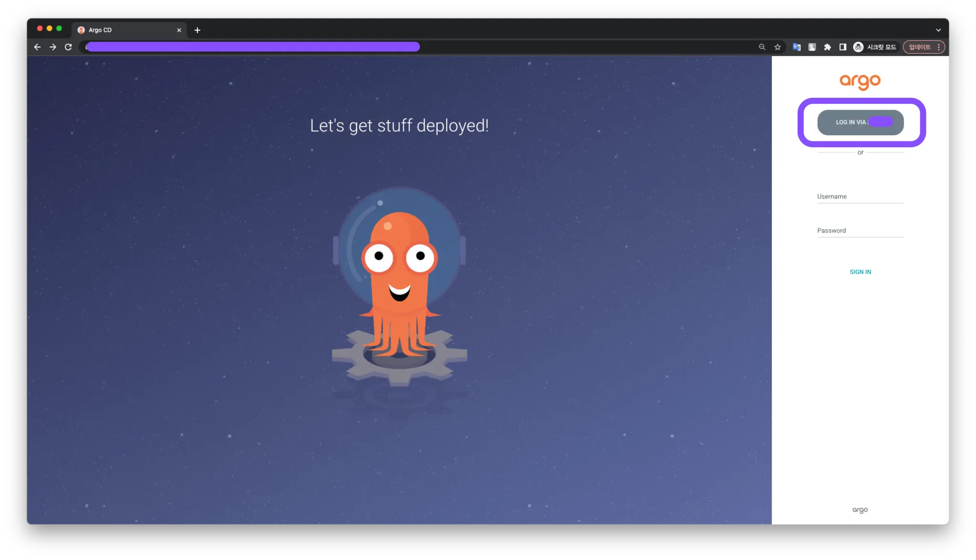Bookmark this page with the star icon
976x560 pixels.
777,47
